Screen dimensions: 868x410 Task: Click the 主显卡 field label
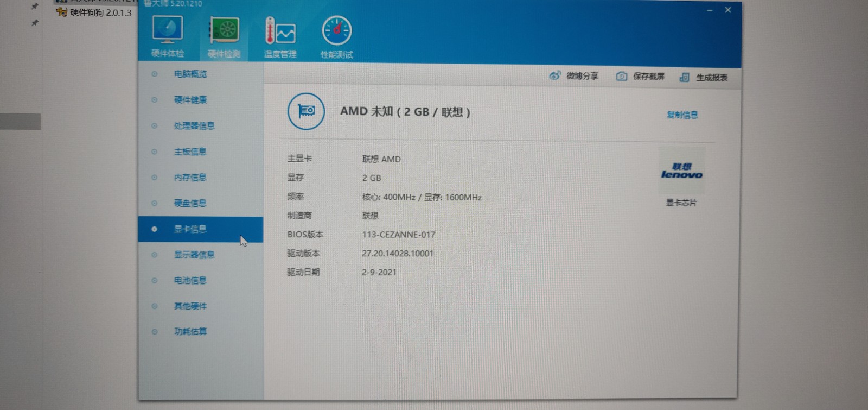coord(299,159)
